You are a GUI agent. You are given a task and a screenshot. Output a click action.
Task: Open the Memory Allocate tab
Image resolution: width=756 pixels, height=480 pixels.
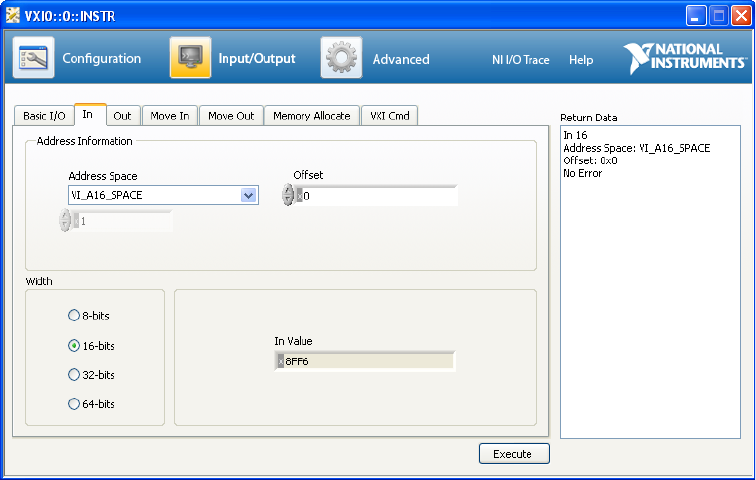coord(311,116)
